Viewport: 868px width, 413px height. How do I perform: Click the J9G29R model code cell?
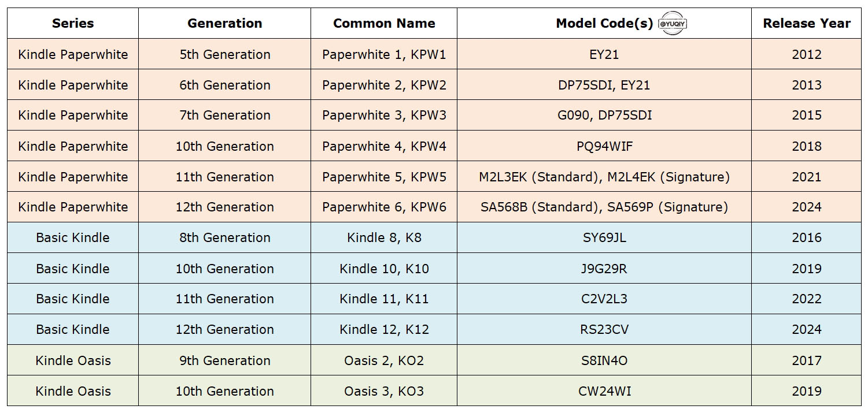pos(604,269)
